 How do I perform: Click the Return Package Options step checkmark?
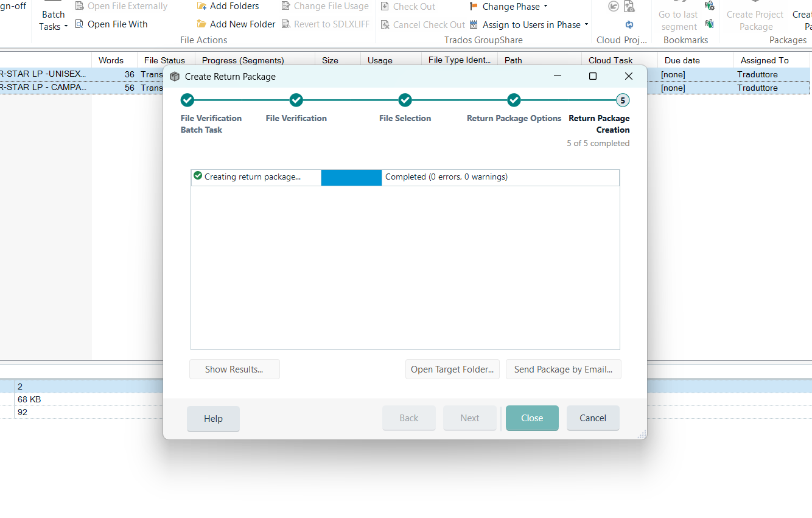click(514, 100)
